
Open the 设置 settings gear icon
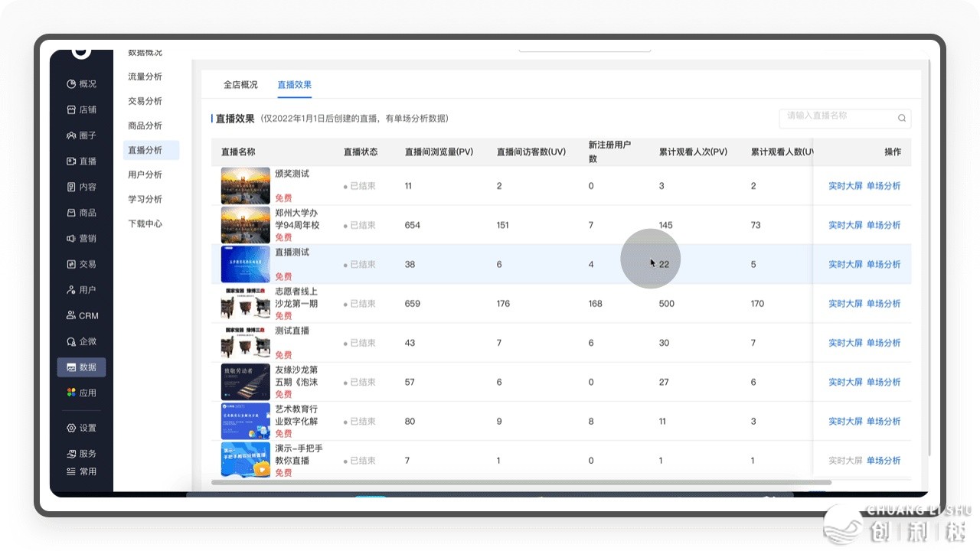pos(71,428)
